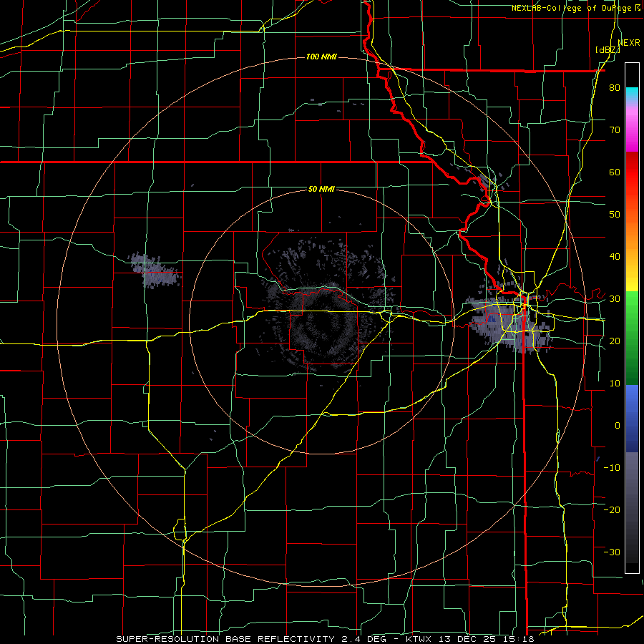644x644 pixels.
Task: Click the 0 value on the dBZ scale
Action: pos(618,426)
